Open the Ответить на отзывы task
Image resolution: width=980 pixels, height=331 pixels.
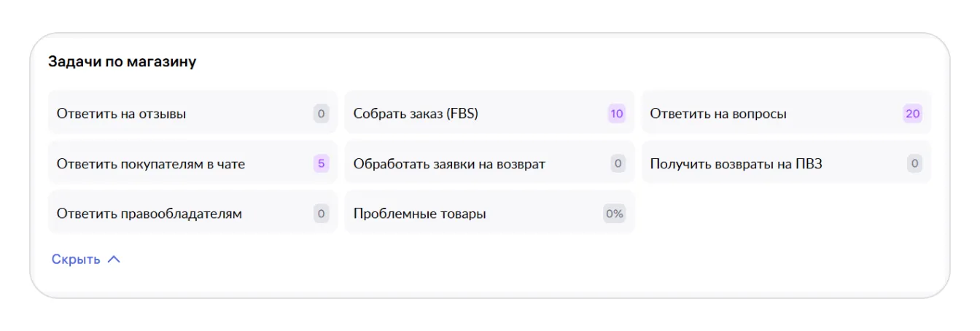121,114
